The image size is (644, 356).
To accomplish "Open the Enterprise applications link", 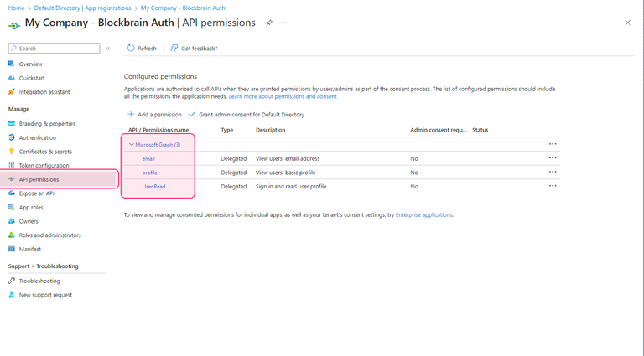I will 423,214.
